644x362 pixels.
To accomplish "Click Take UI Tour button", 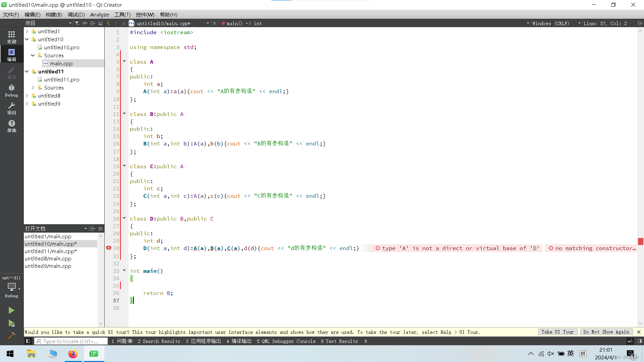I will pos(557,332).
